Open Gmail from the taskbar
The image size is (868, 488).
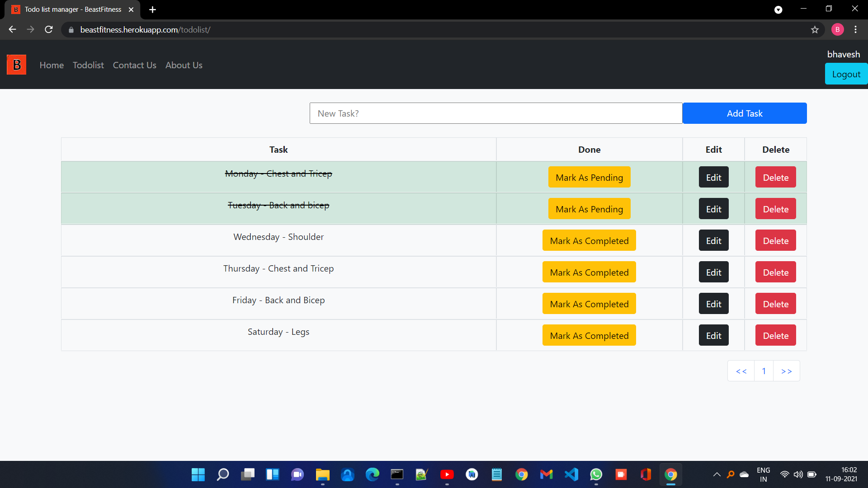point(547,474)
